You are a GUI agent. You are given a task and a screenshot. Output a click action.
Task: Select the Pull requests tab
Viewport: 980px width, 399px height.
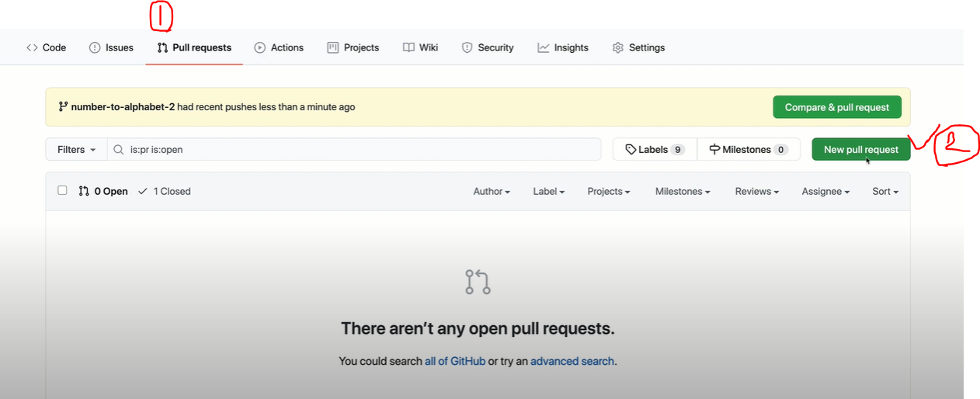(194, 47)
